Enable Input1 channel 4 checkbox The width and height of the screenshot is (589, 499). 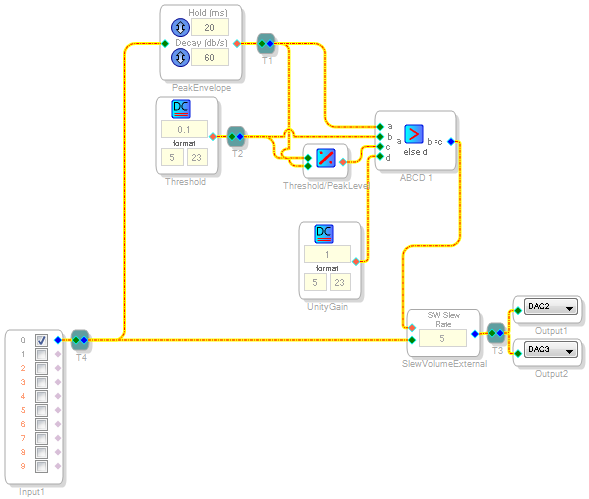41,396
